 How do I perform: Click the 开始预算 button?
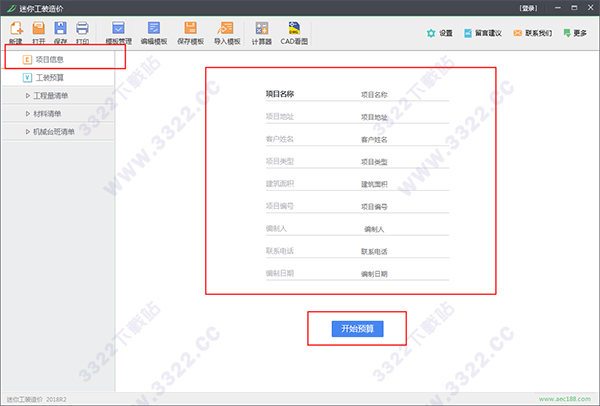(357, 329)
